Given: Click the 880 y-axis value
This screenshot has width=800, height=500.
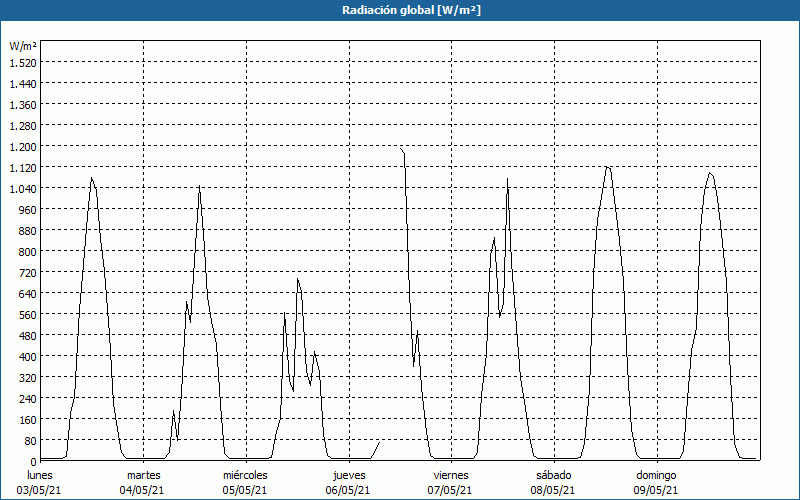Looking at the screenshot, I should (x=28, y=231).
